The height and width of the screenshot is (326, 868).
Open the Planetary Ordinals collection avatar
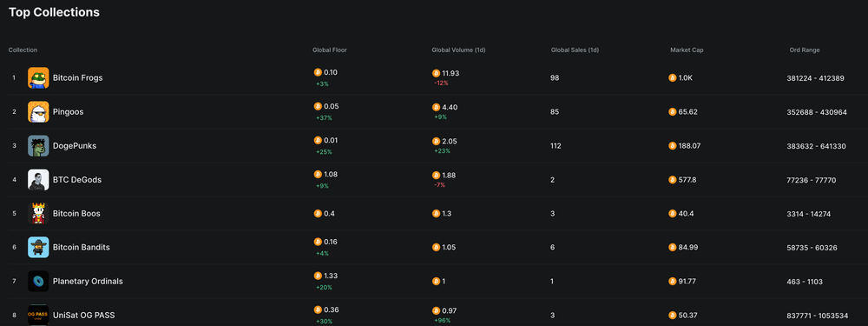pos(38,281)
